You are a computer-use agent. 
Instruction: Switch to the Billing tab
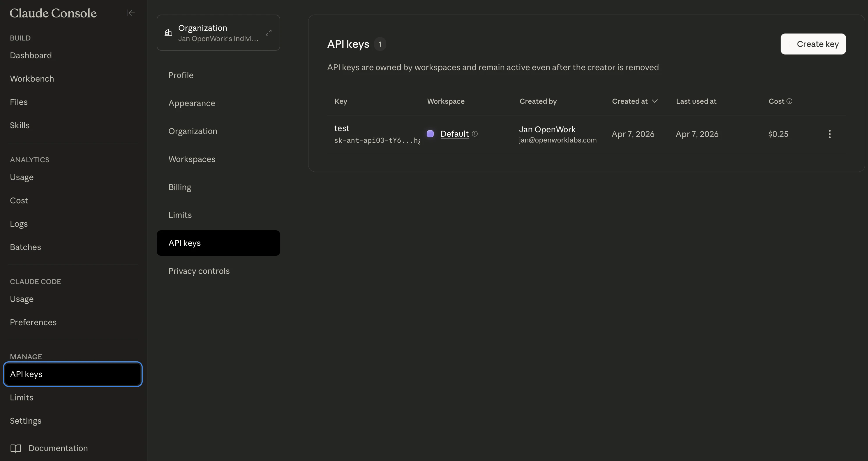tap(180, 187)
